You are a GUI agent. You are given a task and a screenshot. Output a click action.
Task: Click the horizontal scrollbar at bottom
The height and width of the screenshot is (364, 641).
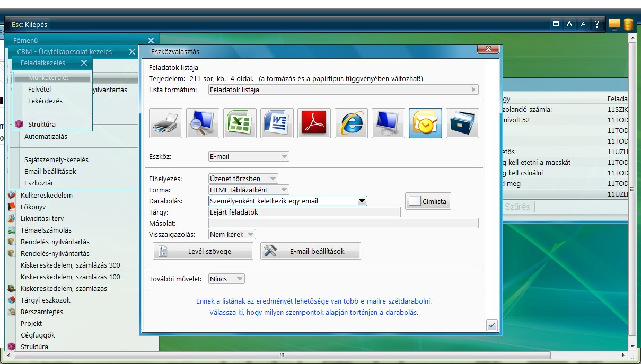pos(282,355)
